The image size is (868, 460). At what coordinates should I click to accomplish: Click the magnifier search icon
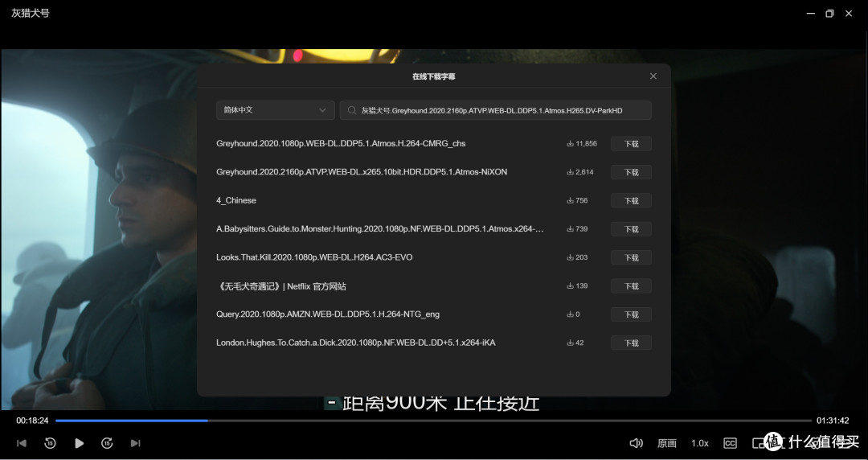click(351, 110)
